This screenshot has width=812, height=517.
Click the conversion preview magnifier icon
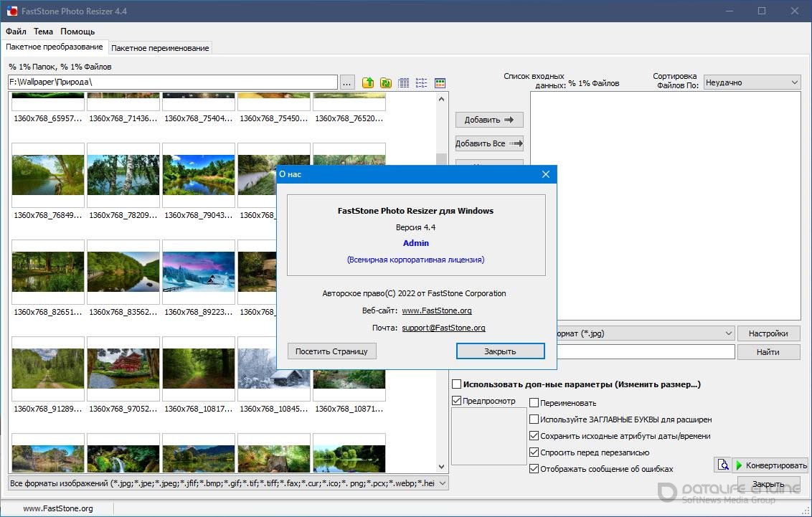[722, 465]
